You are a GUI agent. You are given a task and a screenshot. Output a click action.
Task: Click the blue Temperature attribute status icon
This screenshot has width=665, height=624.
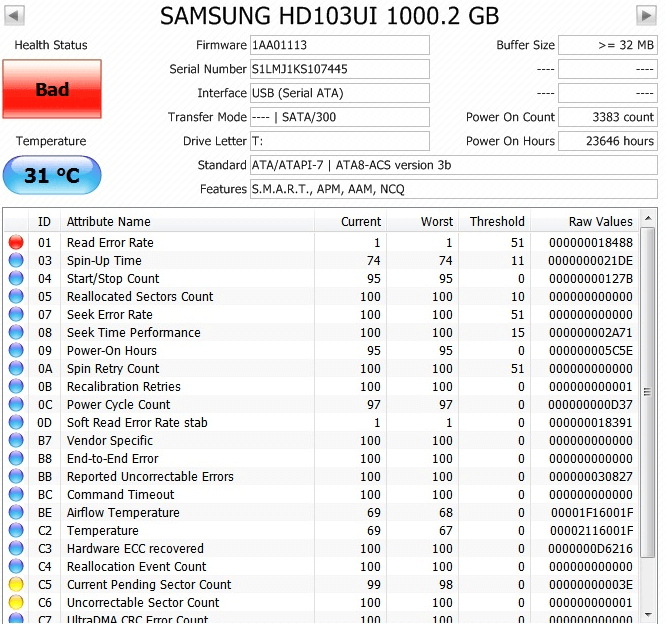tap(16, 531)
